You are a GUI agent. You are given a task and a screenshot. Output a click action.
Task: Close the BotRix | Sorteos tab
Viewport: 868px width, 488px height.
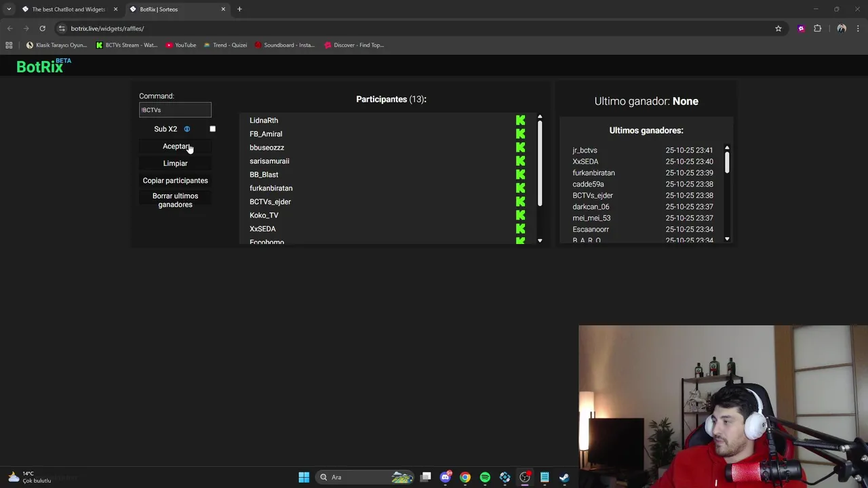tap(223, 9)
